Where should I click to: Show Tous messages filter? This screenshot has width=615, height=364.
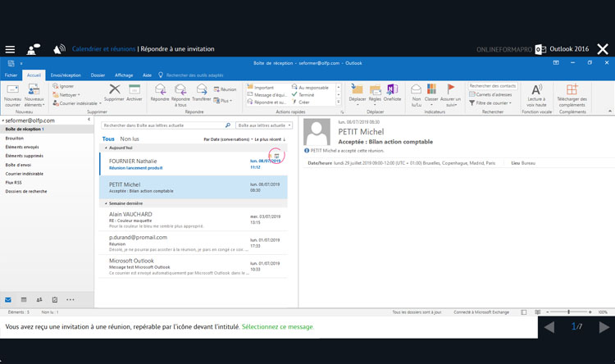108,139
